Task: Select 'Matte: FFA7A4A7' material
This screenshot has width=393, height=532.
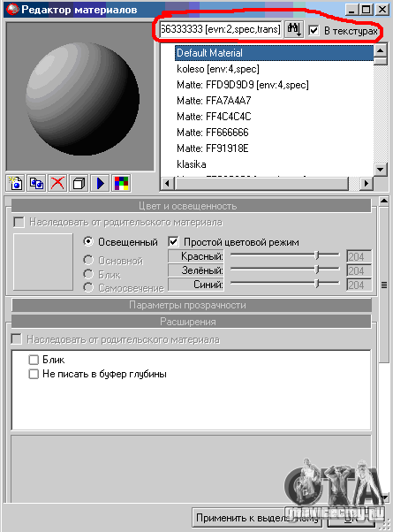Action: pyautogui.click(x=214, y=101)
